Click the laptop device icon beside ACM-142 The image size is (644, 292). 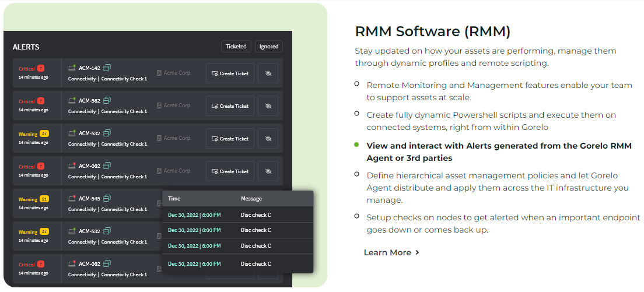pyautogui.click(x=72, y=68)
